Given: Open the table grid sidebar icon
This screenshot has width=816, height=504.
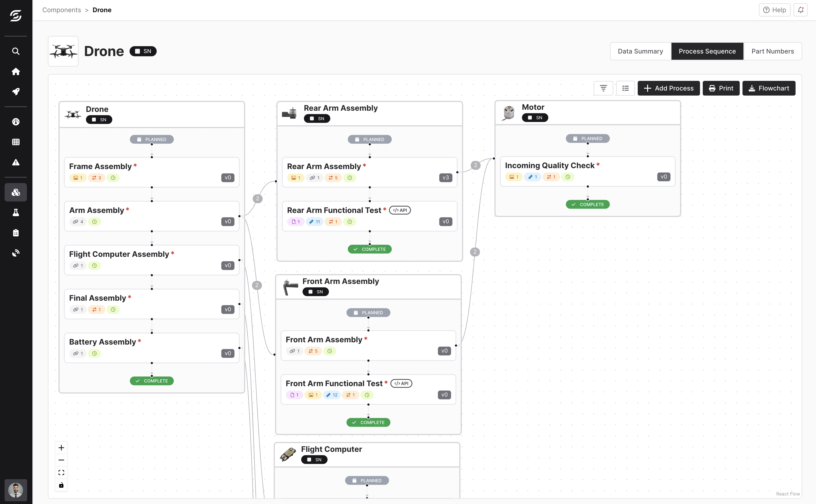Looking at the screenshot, I should tap(16, 142).
